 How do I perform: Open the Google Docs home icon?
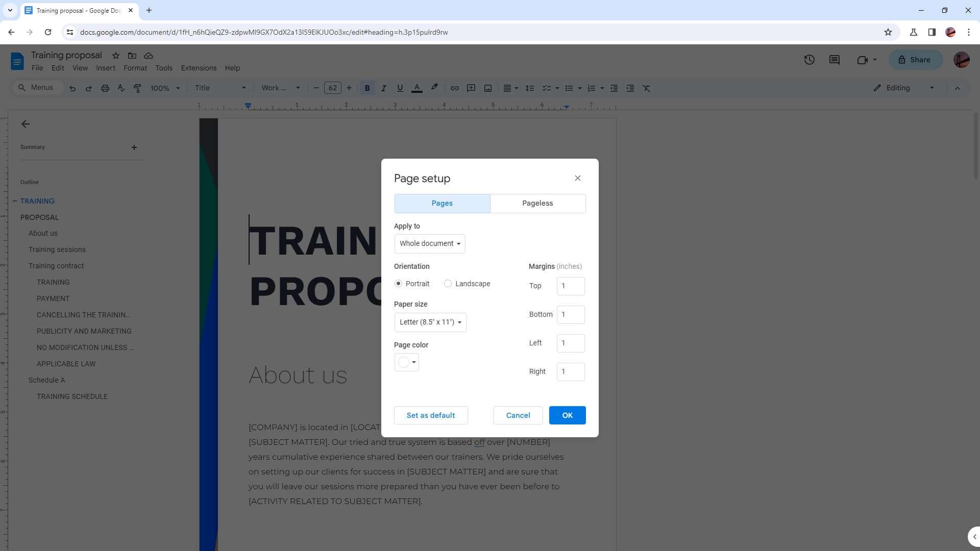tap(17, 61)
